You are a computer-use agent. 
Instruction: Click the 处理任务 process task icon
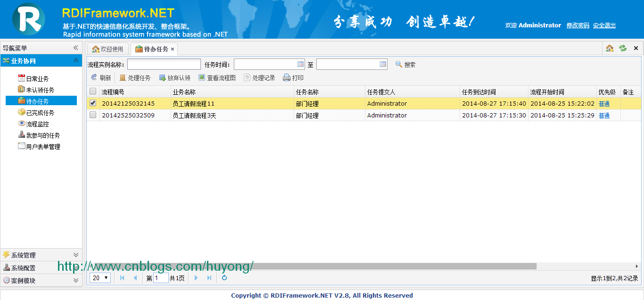[x=123, y=78]
